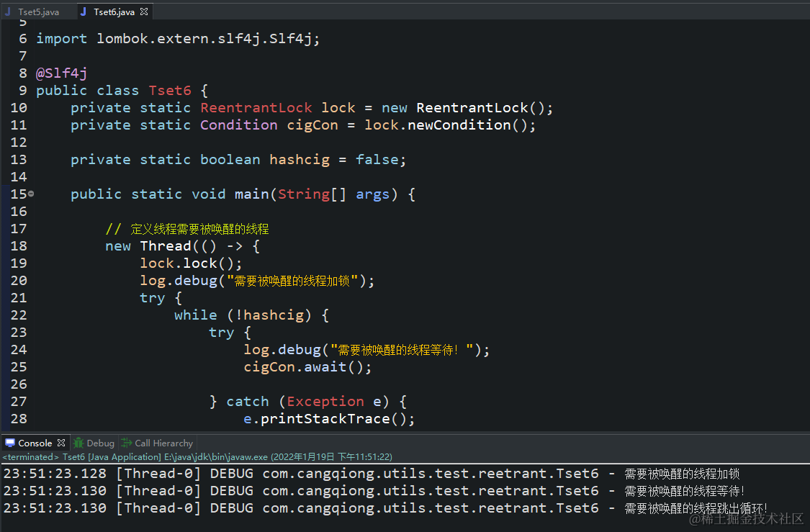
Task: Click the Console monitor icon
Action: 10,443
